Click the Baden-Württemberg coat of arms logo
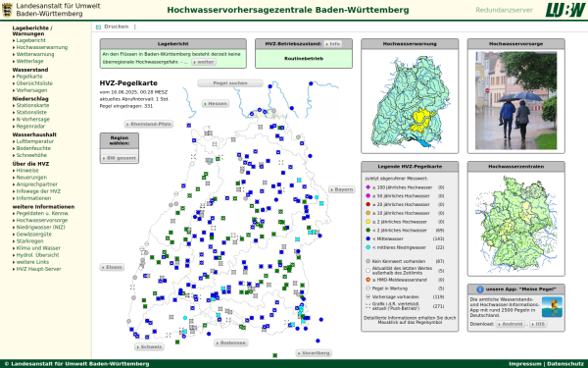Screen dimensions: 588x368 7,10
